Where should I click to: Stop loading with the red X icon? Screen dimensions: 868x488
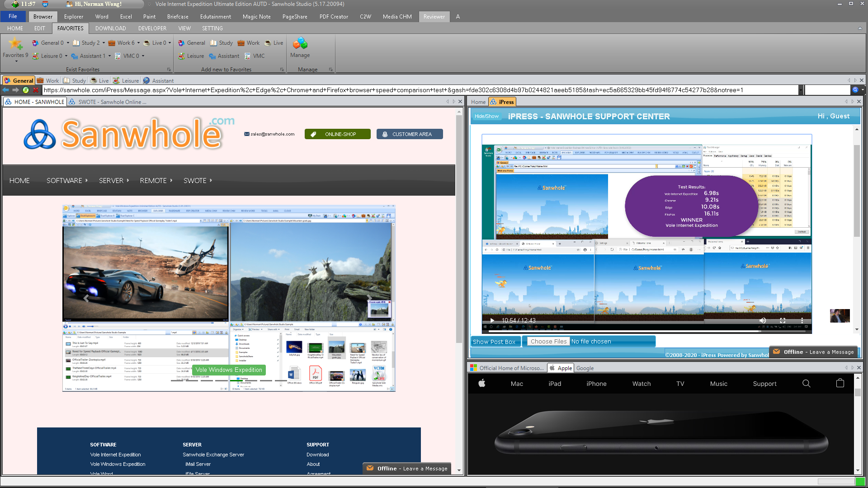click(x=36, y=90)
